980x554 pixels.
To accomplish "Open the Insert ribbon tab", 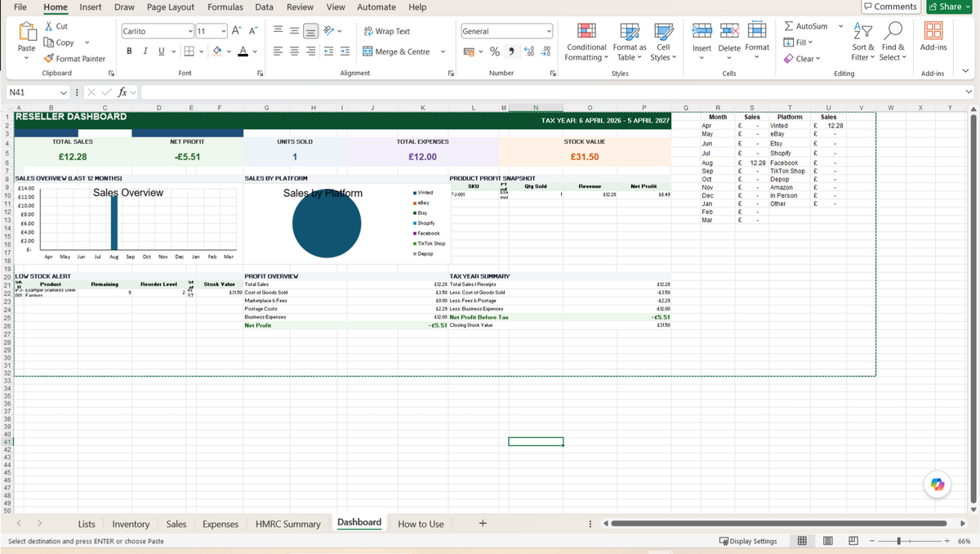I will point(91,7).
